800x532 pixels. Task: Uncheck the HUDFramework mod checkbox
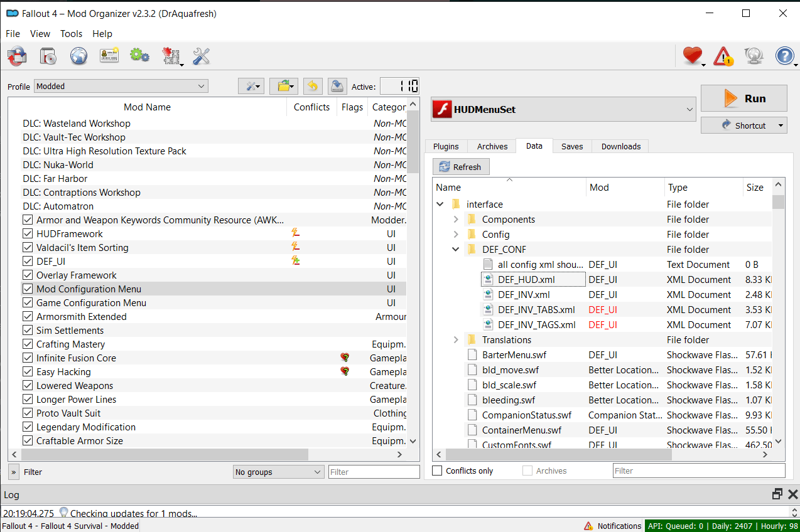pos(28,234)
